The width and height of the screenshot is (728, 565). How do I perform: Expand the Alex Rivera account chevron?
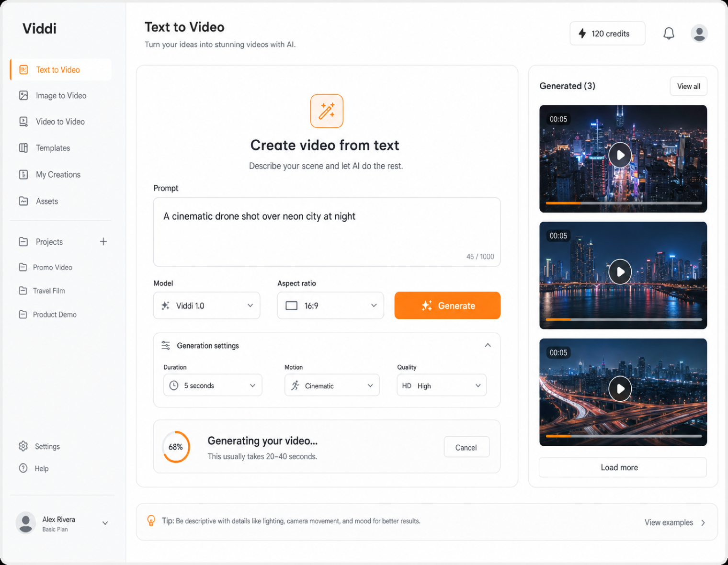coord(105,523)
